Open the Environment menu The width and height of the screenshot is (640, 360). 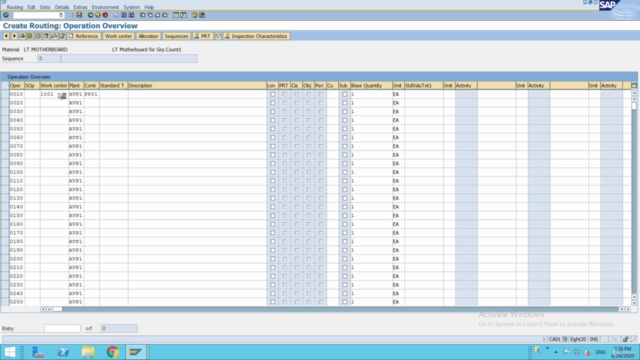[105, 7]
